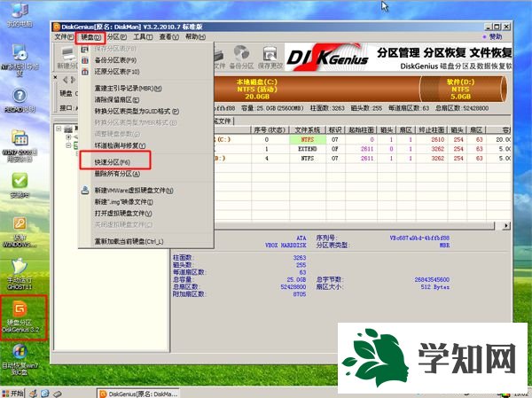Viewport: 532px width, 398px height.
Task: Click the NT system boot repair desktop icon
Action: tap(20, 59)
